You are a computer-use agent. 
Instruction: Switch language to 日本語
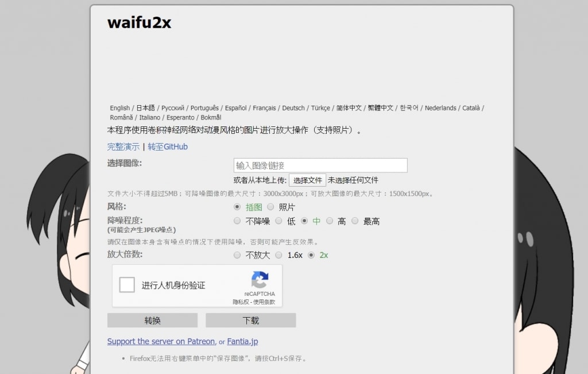[x=145, y=108]
